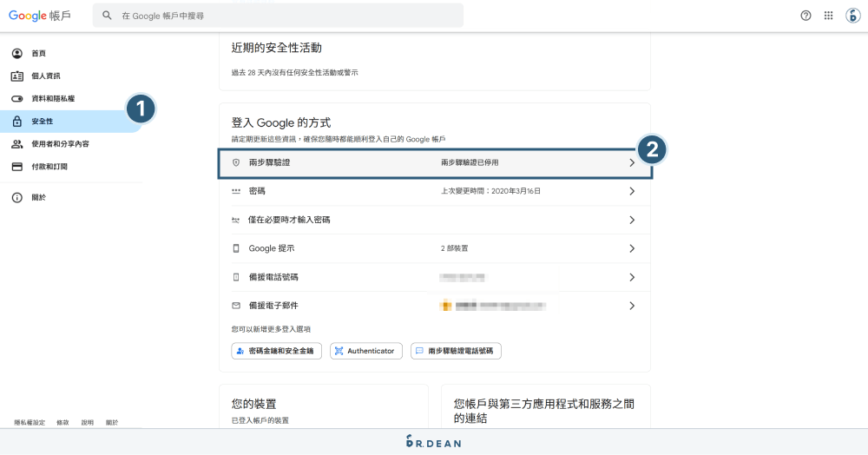Open the 兩步驟驗證 row
Viewport: 868px width, 455px height.
[435, 162]
